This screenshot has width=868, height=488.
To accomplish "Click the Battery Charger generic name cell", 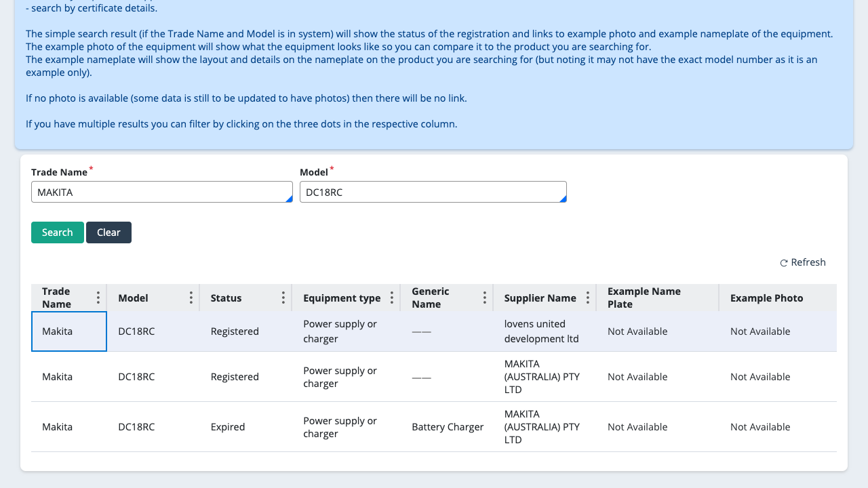I will (x=448, y=426).
